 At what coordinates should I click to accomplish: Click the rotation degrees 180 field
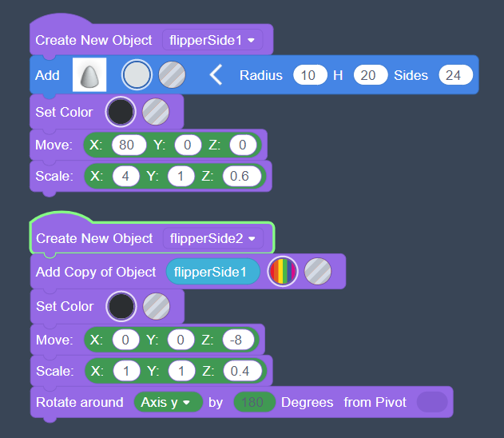tap(254, 402)
